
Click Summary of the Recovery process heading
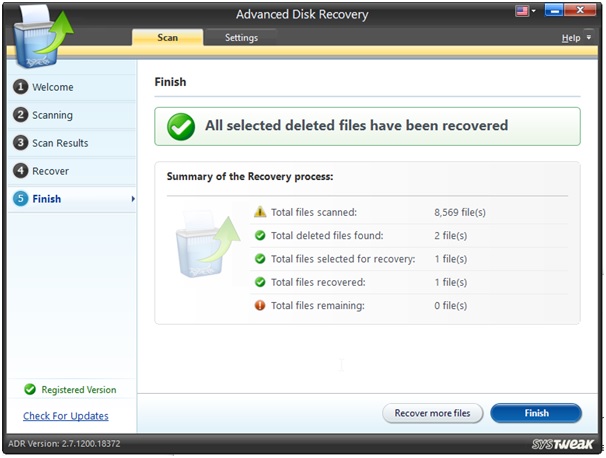(x=250, y=177)
